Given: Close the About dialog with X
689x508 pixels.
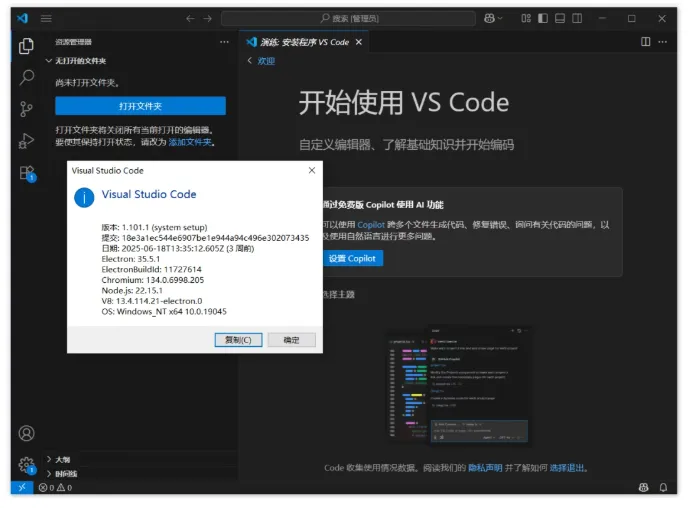Looking at the screenshot, I should point(312,170).
